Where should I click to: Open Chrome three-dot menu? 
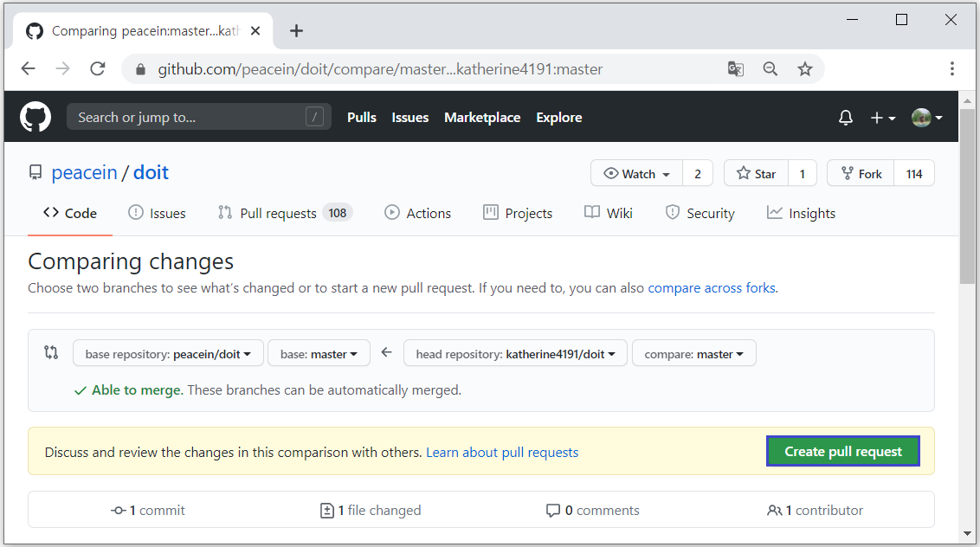pos(952,68)
